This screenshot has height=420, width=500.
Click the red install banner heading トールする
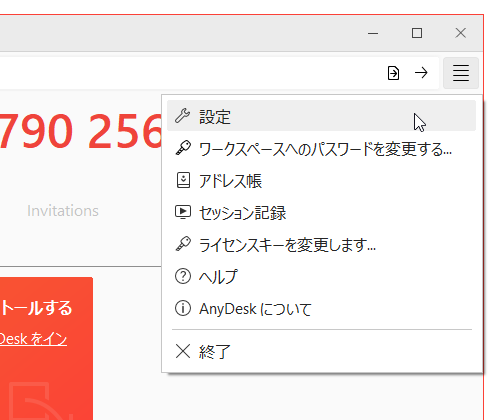coord(36,308)
